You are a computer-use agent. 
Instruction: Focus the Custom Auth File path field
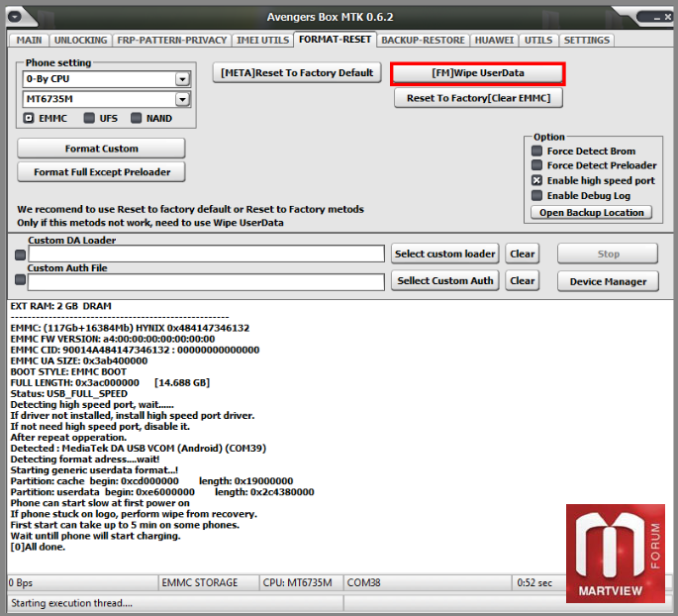(206, 282)
